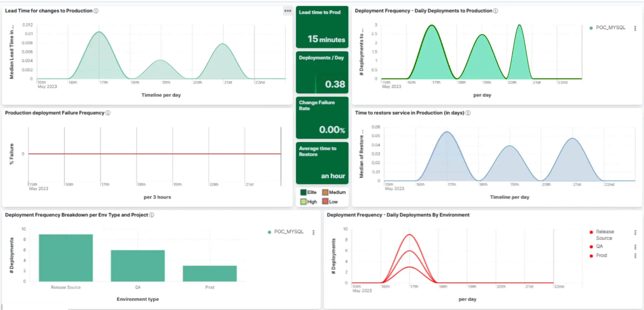Click the Elite dark green legend swatch
644x310 pixels.
[303, 192]
